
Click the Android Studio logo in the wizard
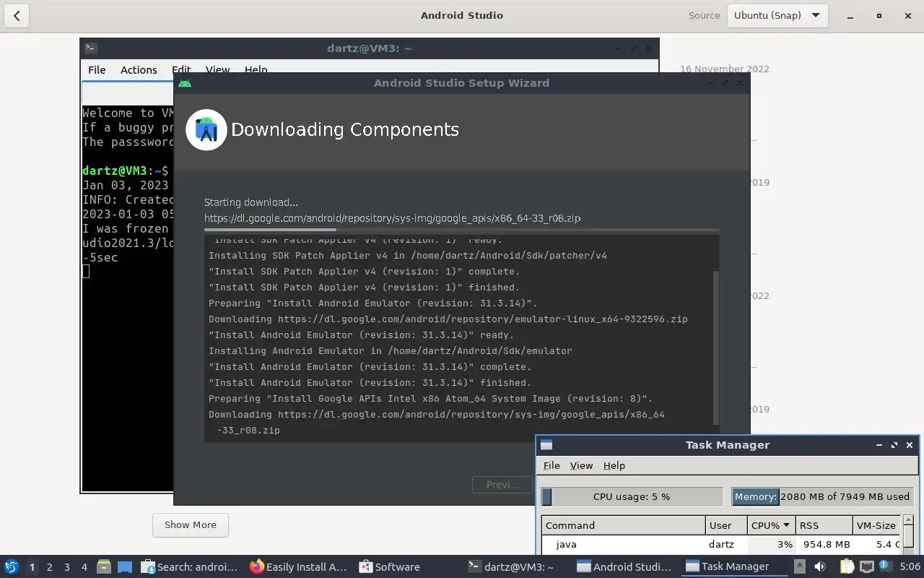(206, 130)
